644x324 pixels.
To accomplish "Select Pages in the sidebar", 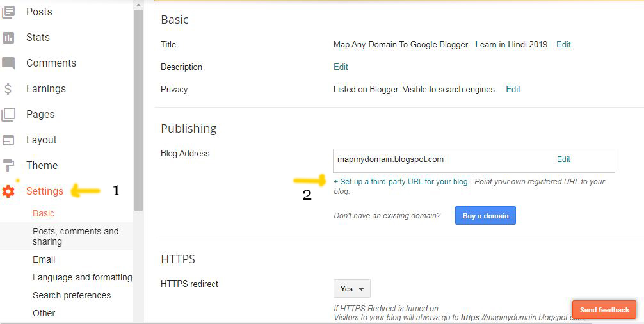I will pos(40,114).
